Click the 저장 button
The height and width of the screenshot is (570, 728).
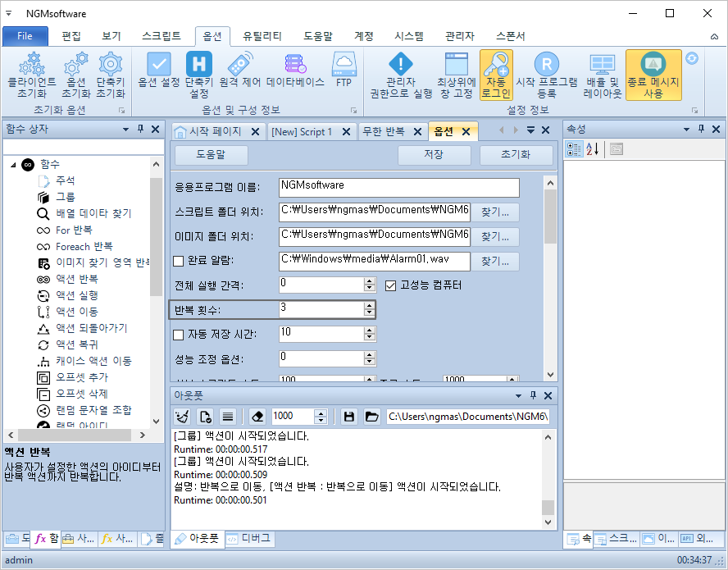pos(435,154)
